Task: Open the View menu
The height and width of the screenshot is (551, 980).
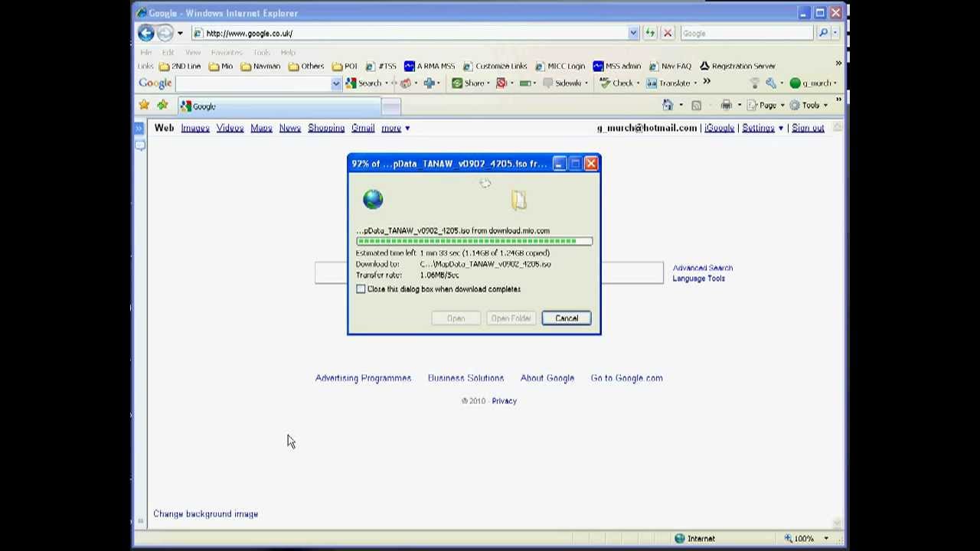Action: (193, 52)
